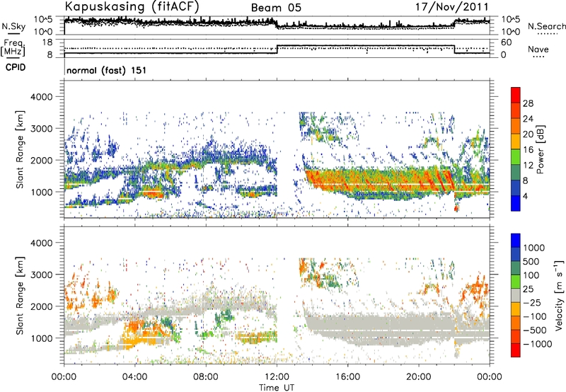The height and width of the screenshot is (392, 566).
Task: Click the power panel "Slant Range [km]" label
Action: (x=20, y=149)
